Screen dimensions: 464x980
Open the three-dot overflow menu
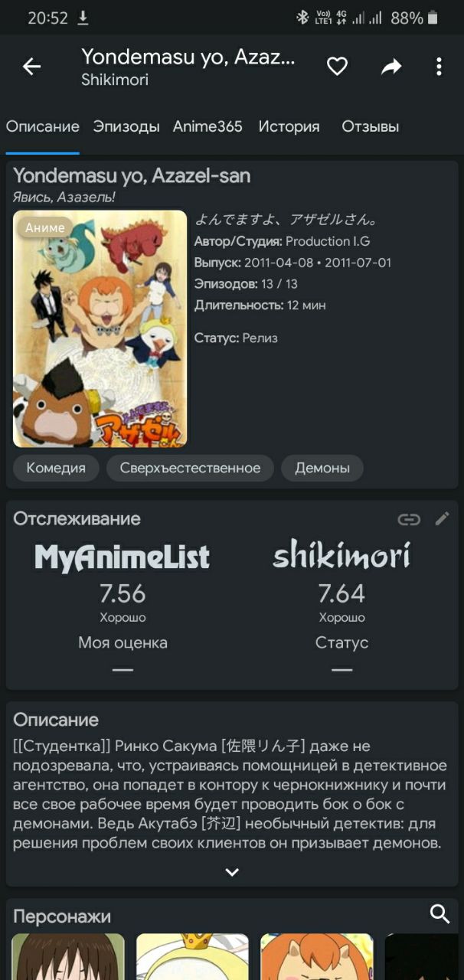point(439,67)
